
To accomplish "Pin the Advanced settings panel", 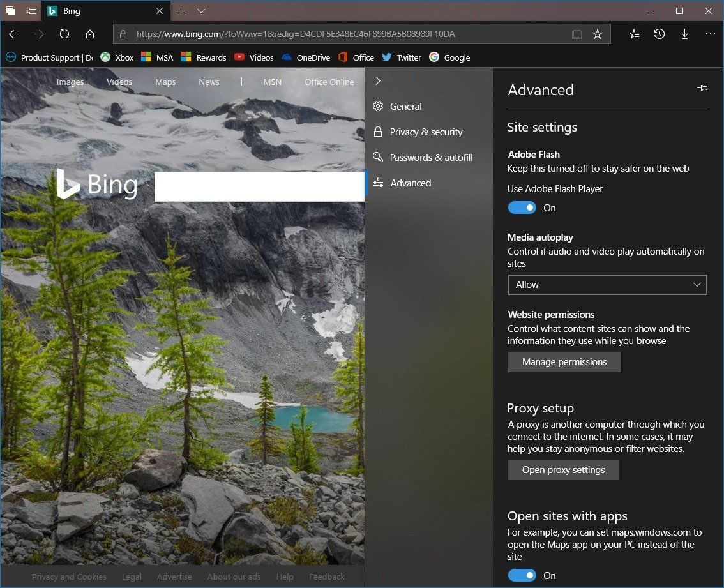I will [702, 88].
